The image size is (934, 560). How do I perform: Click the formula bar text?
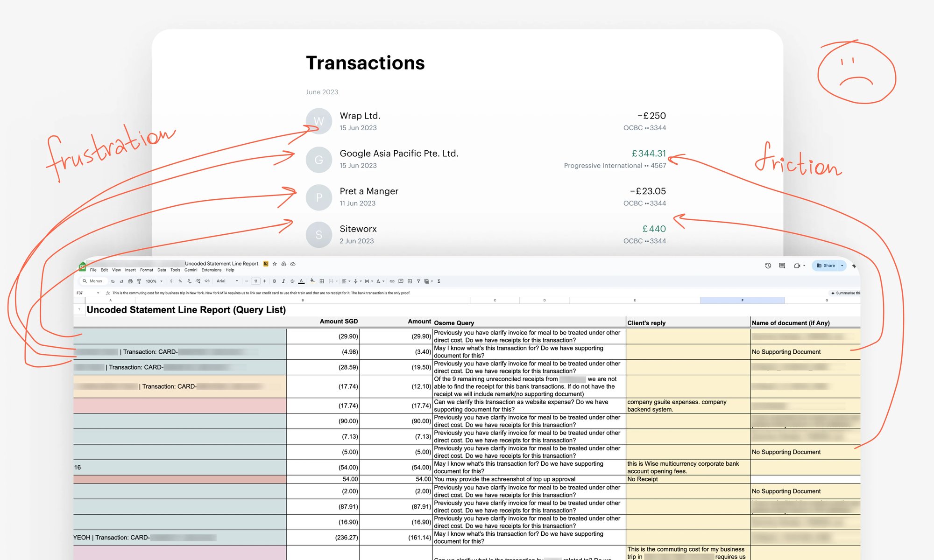[x=261, y=293]
